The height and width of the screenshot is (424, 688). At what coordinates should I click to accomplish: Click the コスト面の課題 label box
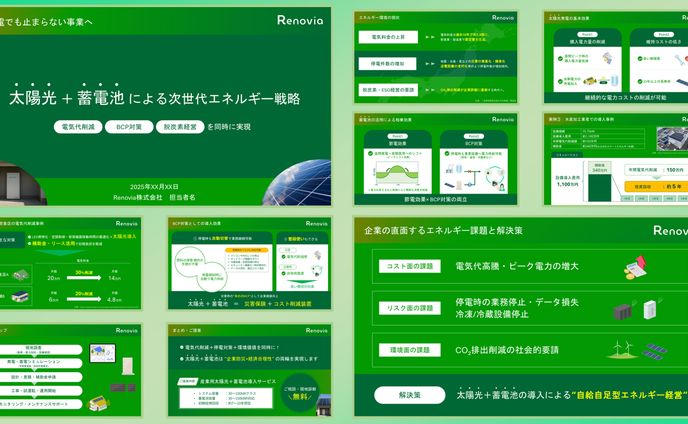[409, 266]
